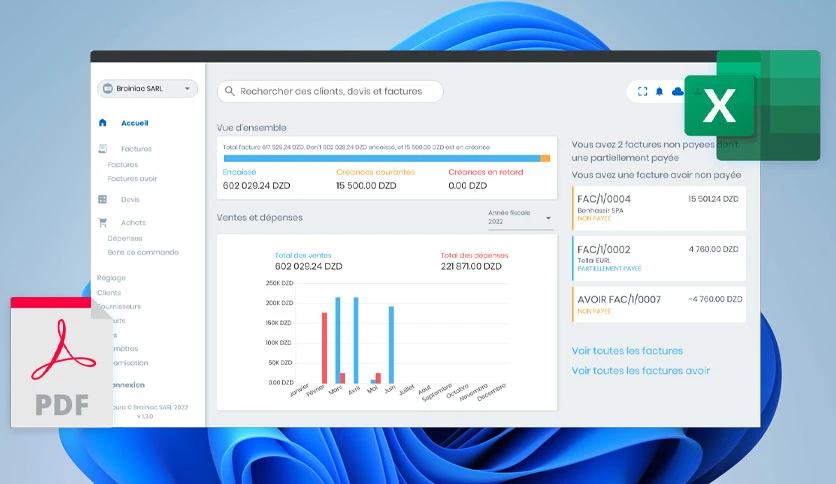Click the Devis grid icon
This screenshot has height=484, width=836.
[102, 199]
